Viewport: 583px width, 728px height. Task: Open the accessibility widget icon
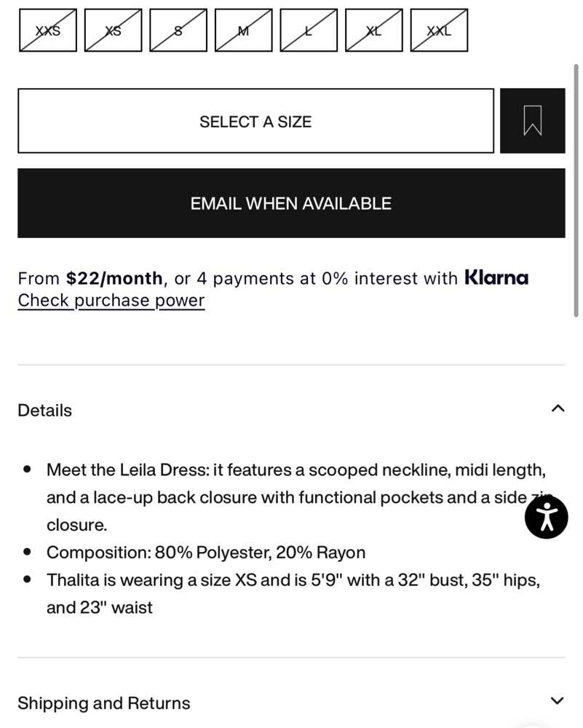(547, 517)
